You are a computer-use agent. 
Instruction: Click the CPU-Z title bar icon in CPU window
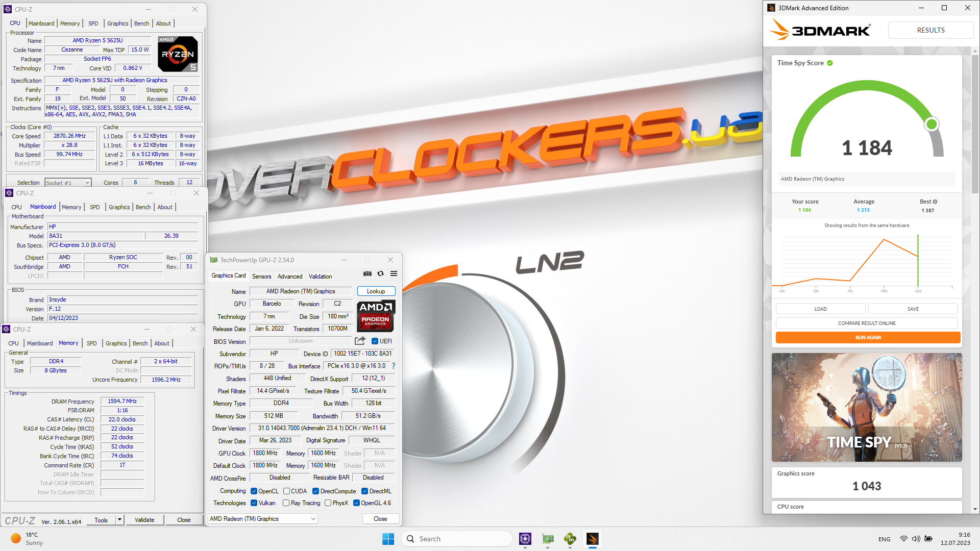click(x=8, y=9)
